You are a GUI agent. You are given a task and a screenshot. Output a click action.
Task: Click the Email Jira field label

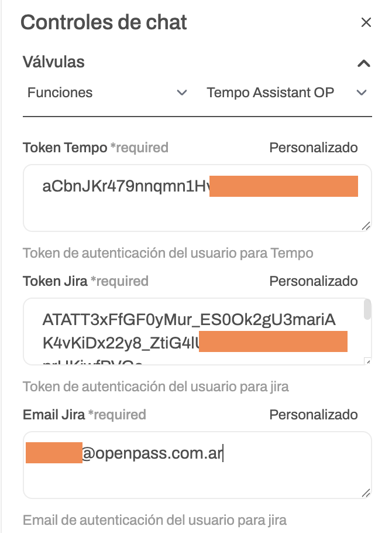(x=54, y=415)
